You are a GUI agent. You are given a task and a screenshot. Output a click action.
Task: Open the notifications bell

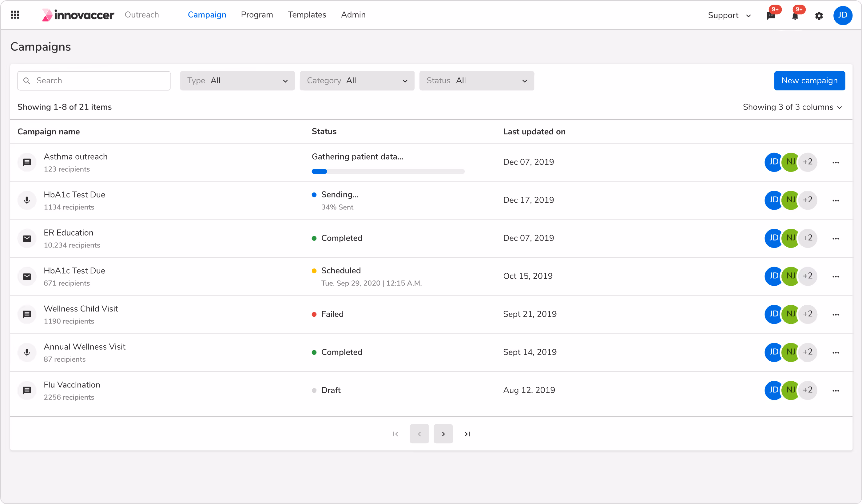pos(795,16)
